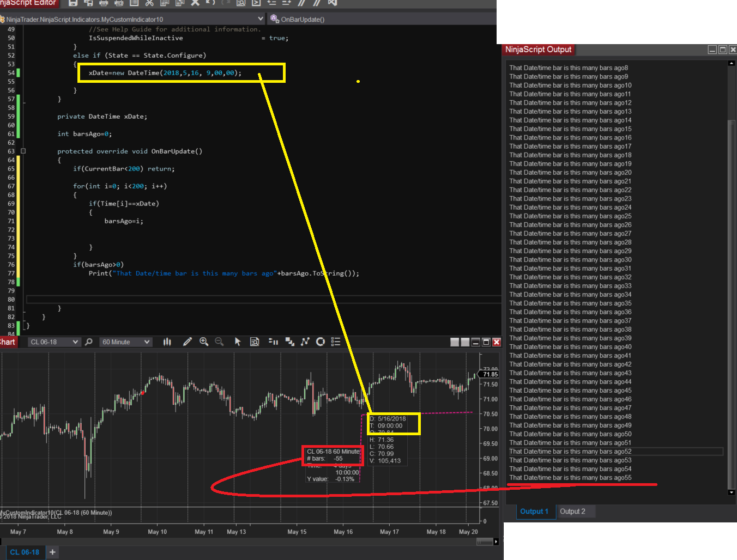Viewport: 737px width, 560px height.
Task: Click the chart horizontal scrollbar thumb
Action: 485,541
